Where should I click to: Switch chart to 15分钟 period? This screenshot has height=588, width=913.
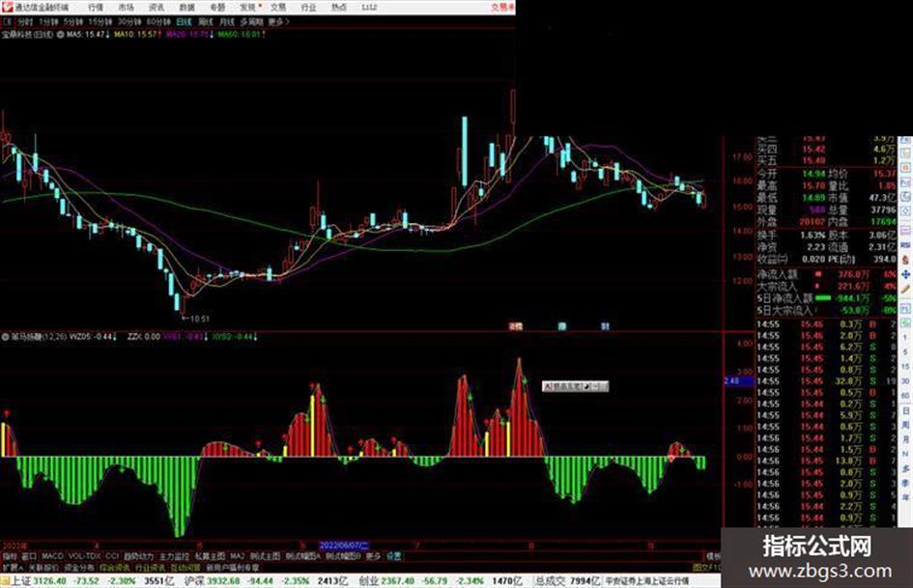[100, 21]
